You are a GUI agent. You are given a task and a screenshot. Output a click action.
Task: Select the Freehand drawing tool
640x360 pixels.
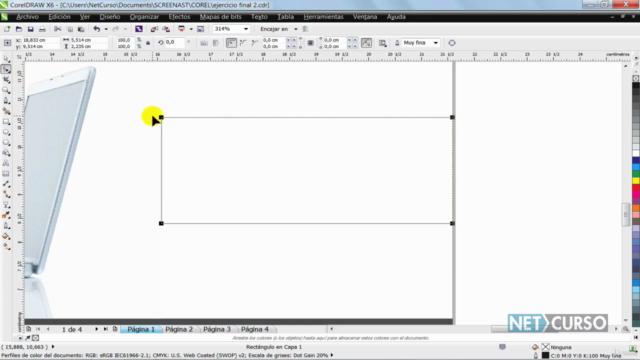[6, 101]
